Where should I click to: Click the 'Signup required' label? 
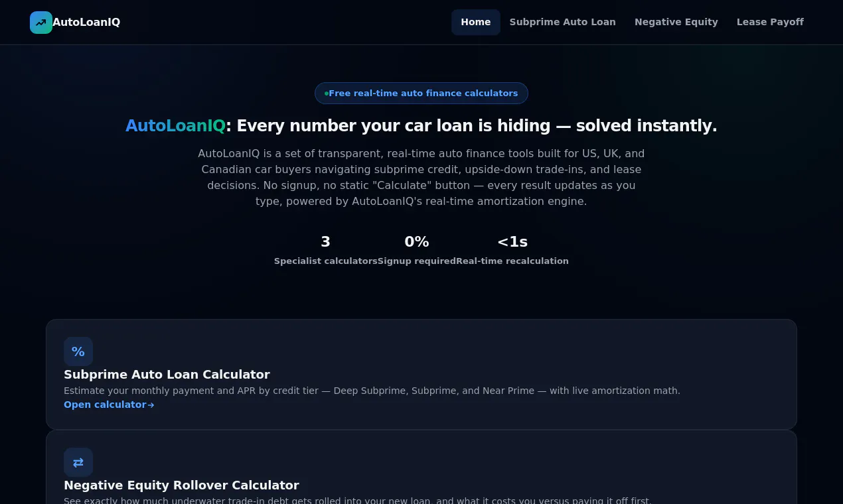click(417, 261)
